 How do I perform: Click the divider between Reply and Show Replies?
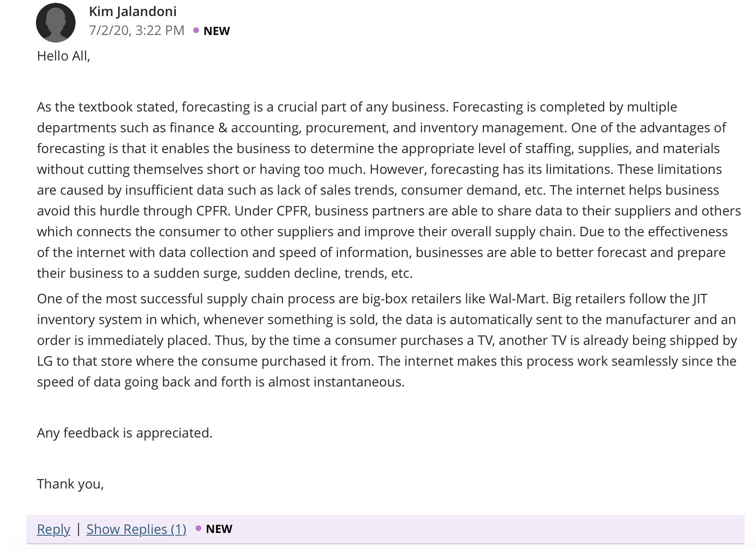78,529
